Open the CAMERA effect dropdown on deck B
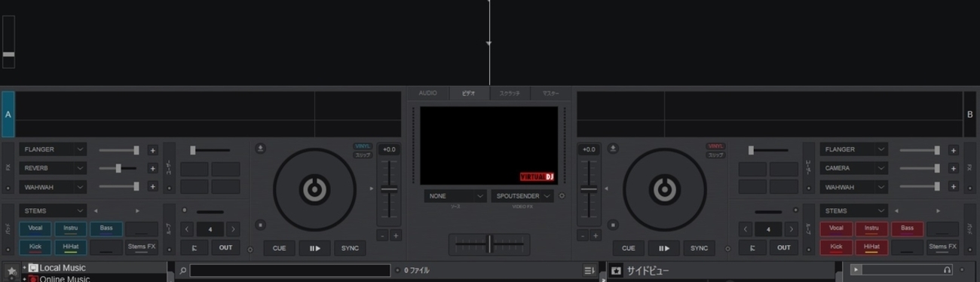The height and width of the screenshot is (282, 980). point(853,168)
